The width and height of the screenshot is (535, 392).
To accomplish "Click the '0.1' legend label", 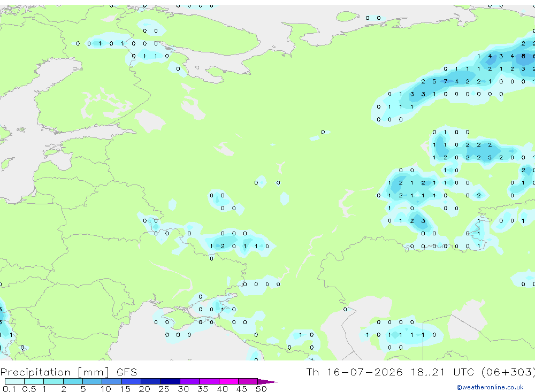I will click(9, 389).
